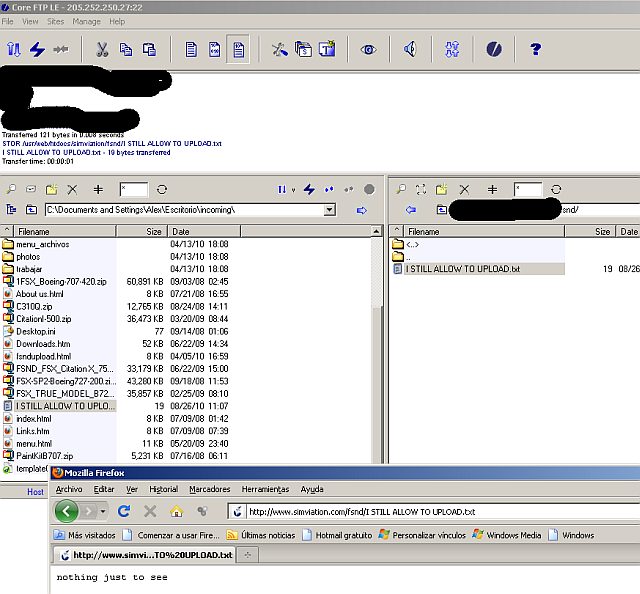Click the Firefox URL address field
This screenshot has height=594, width=640.
pos(440,511)
